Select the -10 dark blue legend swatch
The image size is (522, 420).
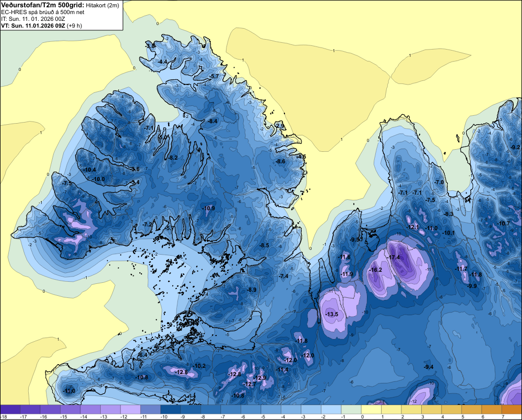pyautogui.click(x=171, y=409)
